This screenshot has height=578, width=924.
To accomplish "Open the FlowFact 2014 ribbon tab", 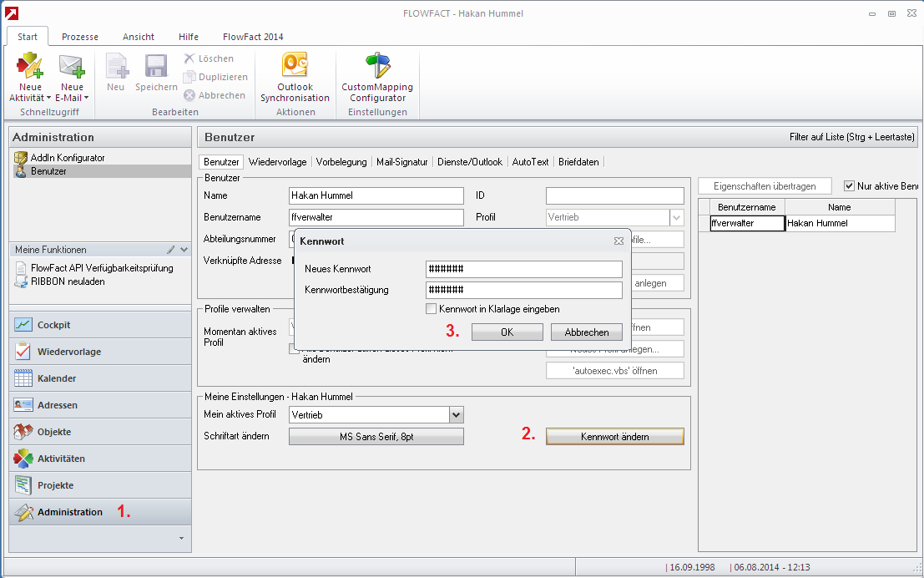I will (253, 37).
